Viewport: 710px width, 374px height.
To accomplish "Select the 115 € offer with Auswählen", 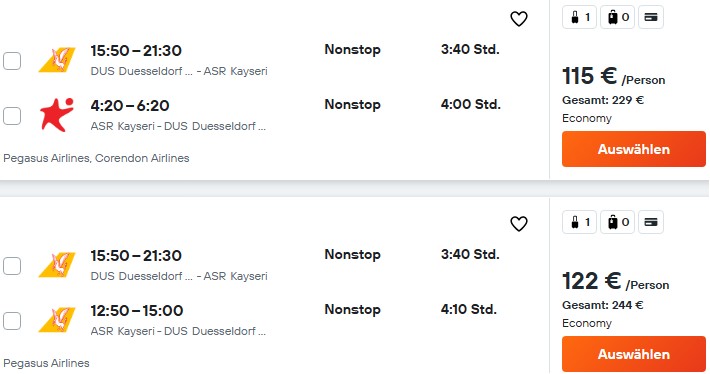I will tap(633, 149).
